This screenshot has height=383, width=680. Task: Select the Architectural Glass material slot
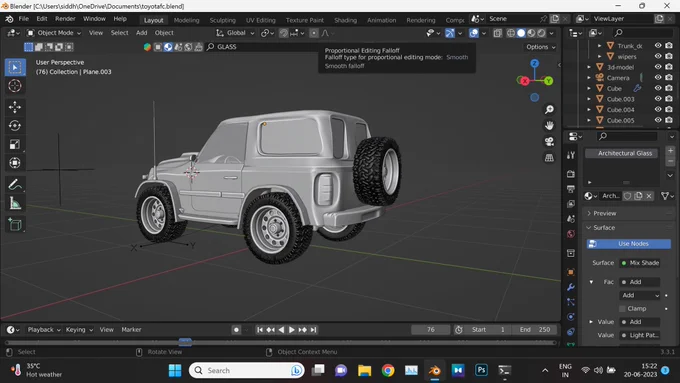(x=621, y=153)
